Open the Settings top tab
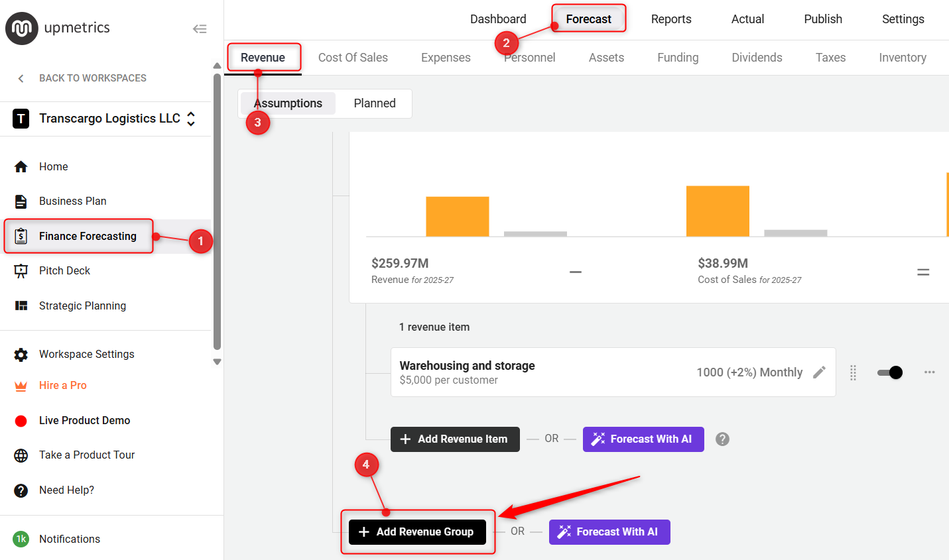Screen dimensions: 949x560 pyautogui.click(x=903, y=19)
